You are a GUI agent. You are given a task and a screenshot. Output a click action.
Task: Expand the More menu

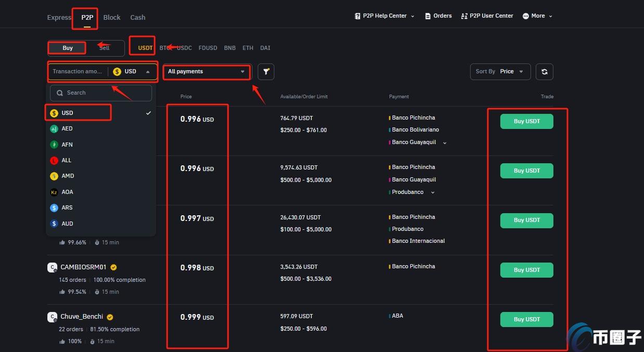(537, 16)
